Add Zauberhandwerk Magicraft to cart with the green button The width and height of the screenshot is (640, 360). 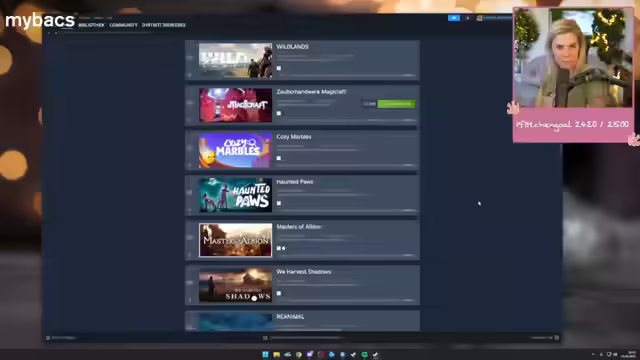point(397,104)
